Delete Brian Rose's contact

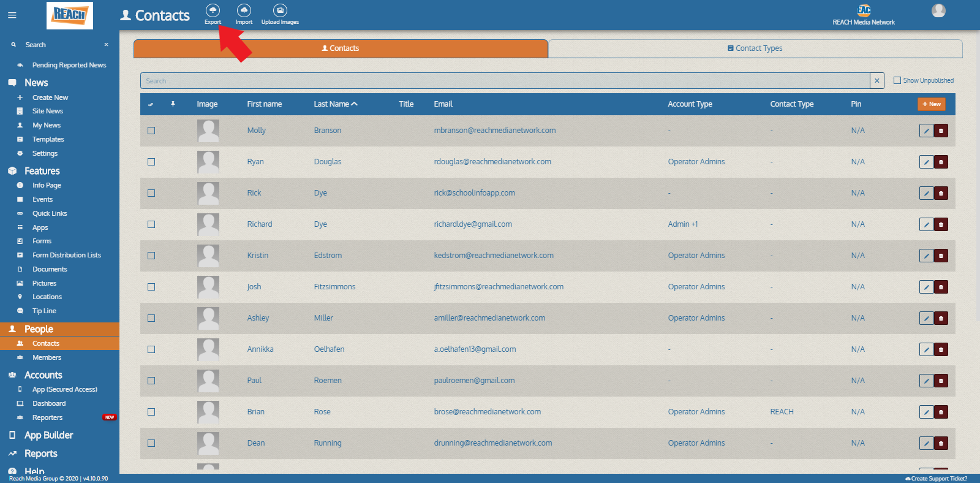click(941, 412)
